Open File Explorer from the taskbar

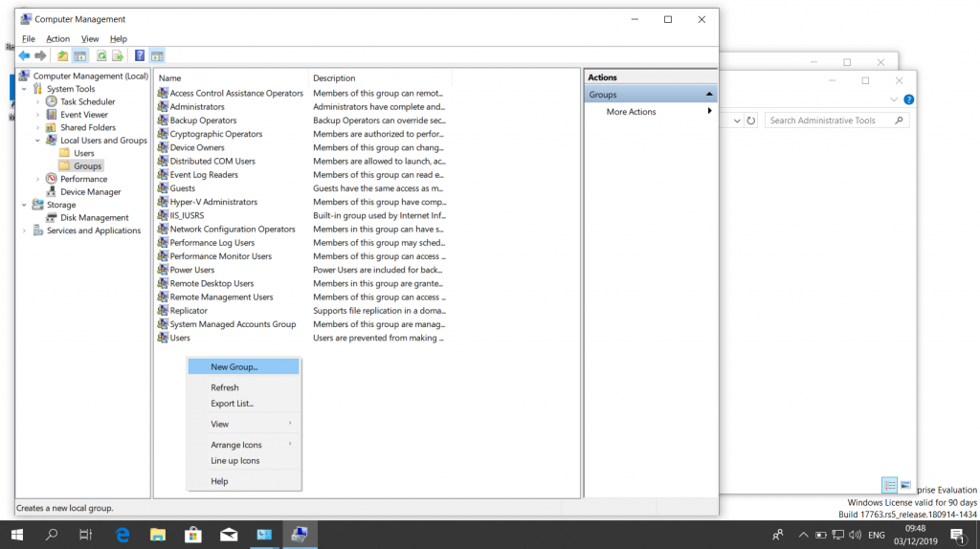click(158, 535)
